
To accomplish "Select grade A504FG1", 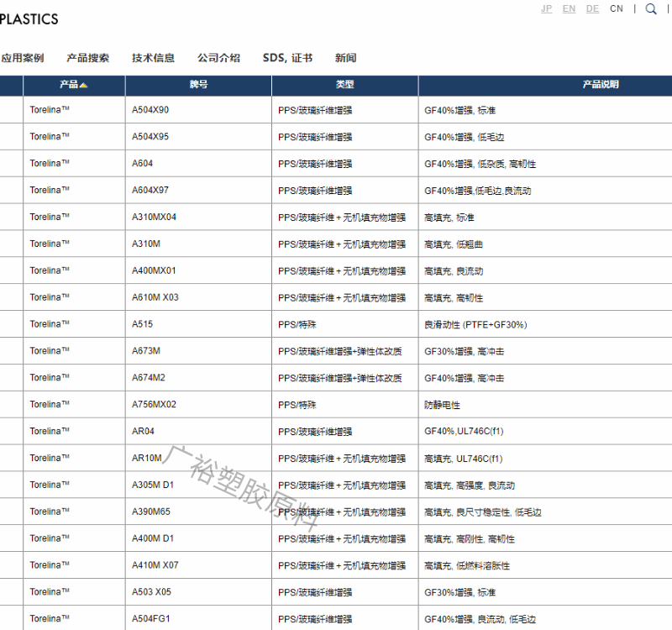I will point(151,618).
